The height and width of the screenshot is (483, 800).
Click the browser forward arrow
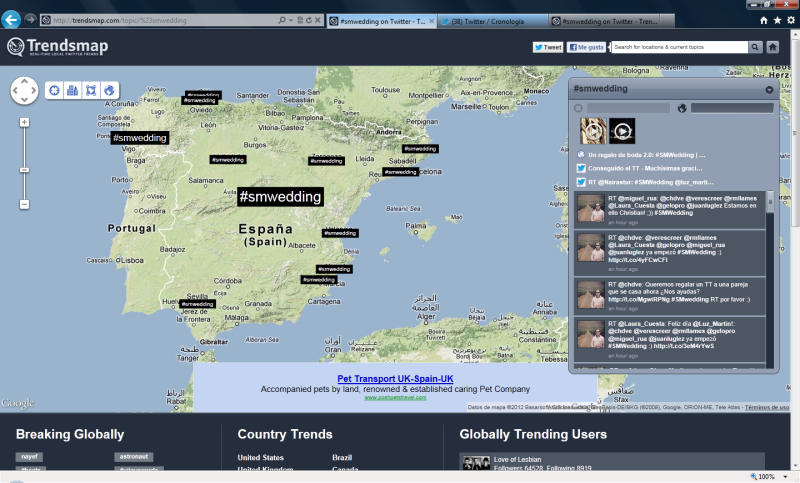pos(30,19)
